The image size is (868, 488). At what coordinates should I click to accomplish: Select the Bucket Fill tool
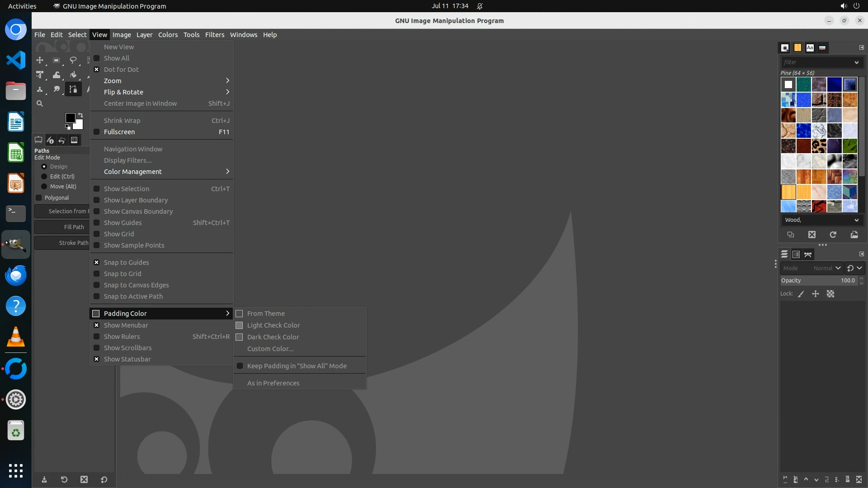(x=73, y=75)
